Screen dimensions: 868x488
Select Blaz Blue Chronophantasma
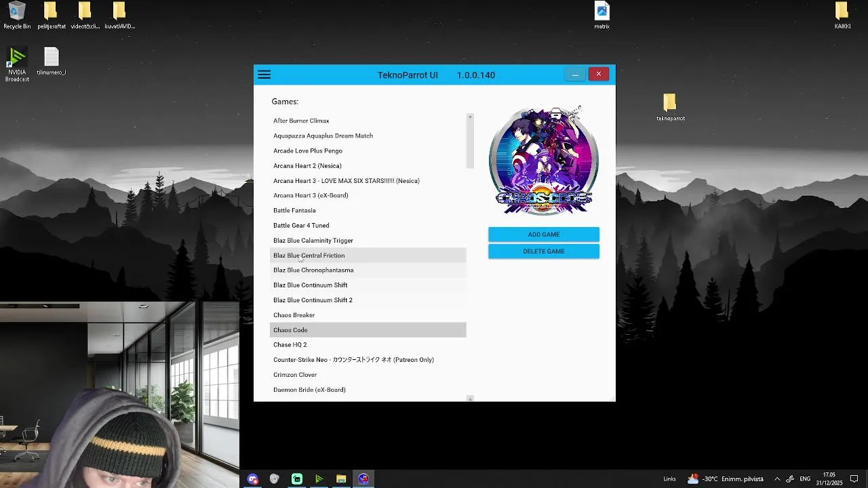(x=368, y=270)
